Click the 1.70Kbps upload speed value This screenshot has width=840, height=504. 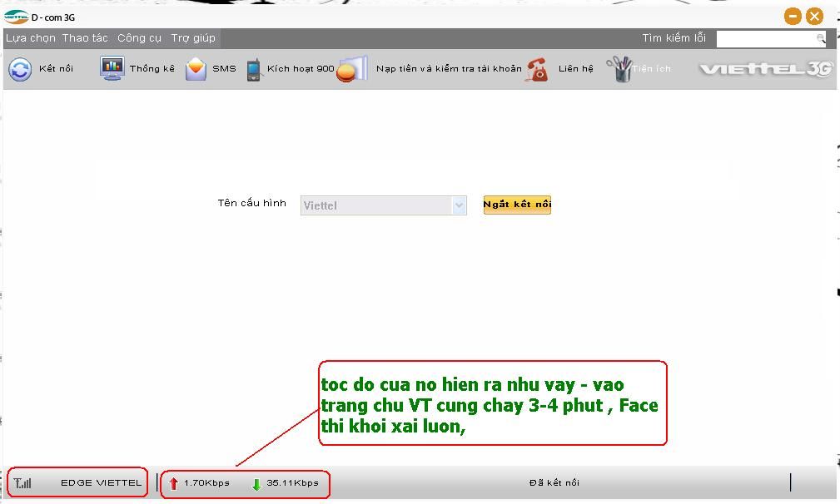click(206, 482)
